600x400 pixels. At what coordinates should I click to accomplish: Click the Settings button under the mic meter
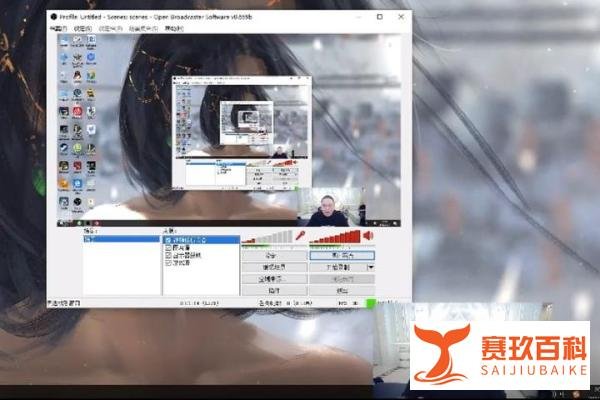(x=274, y=255)
